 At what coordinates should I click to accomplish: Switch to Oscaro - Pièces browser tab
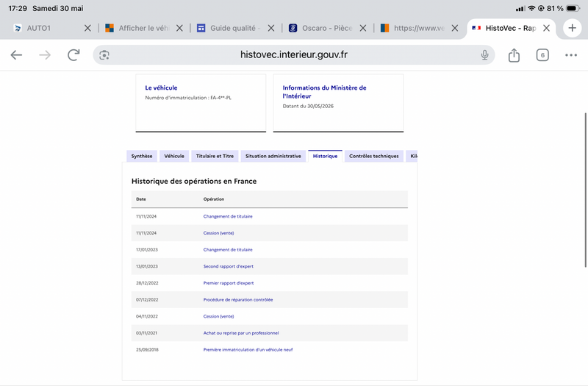click(x=327, y=28)
